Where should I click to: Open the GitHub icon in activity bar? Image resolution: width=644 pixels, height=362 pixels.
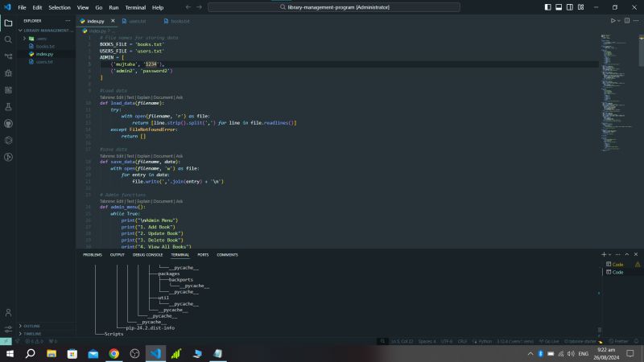[x=8, y=124]
